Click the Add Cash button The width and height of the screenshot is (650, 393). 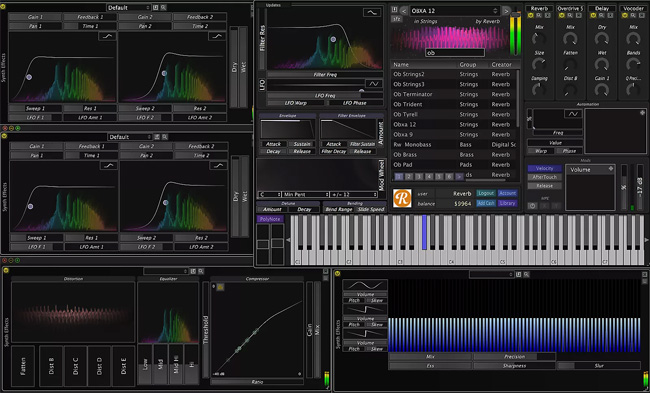486,203
